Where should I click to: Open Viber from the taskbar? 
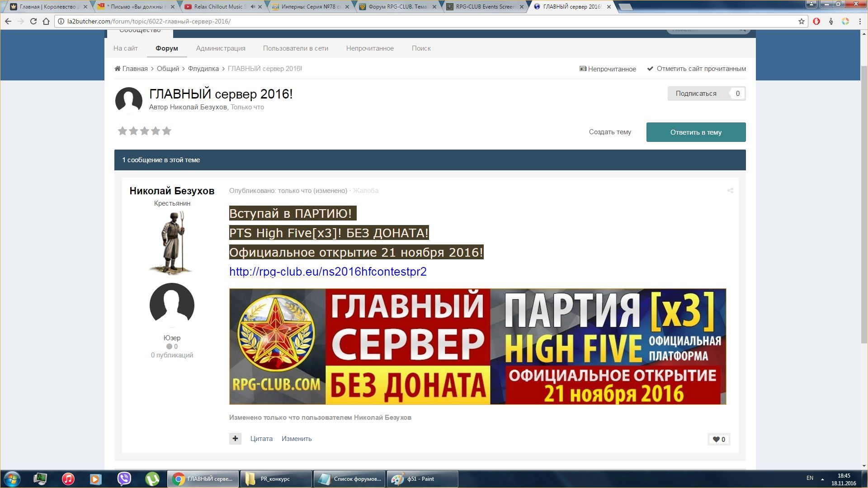coord(124,479)
